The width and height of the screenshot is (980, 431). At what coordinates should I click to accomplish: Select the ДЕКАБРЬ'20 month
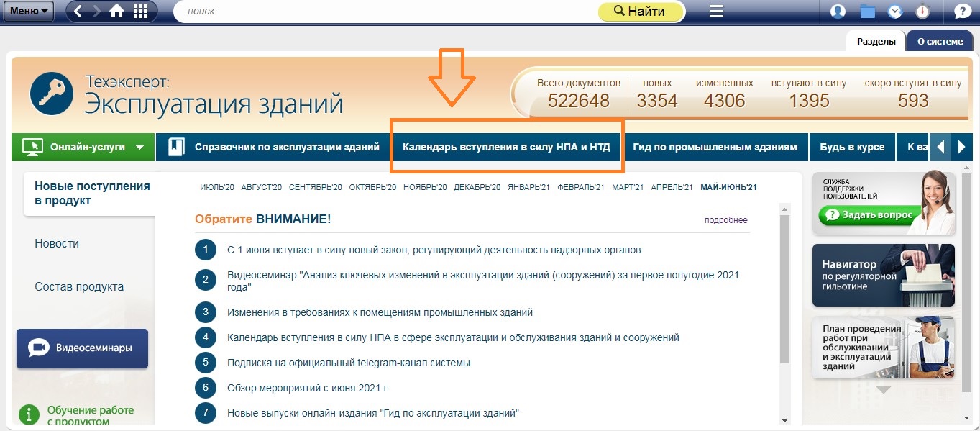477,188
